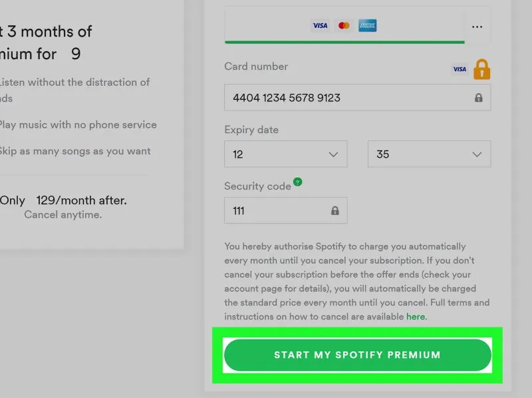532x398 pixels.
Task: Click the "Cancel anytime." text
Action: click(63, 215)
